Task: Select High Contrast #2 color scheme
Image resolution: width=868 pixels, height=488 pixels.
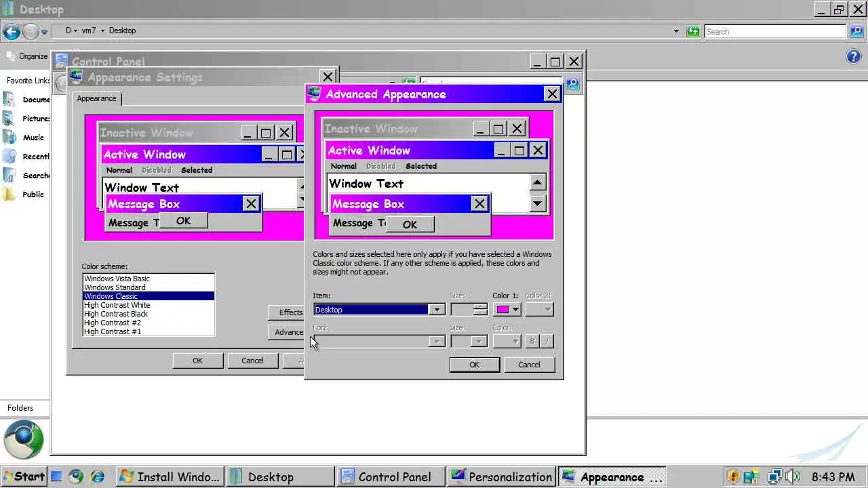Action: pyautogui.click(x=149, y=323)
